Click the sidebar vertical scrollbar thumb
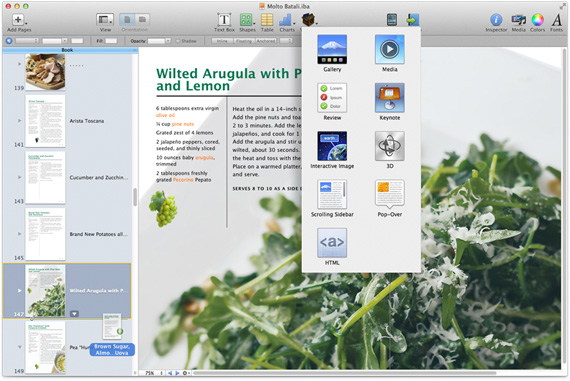This screenshot has height=381, width=570. (135, 197)
